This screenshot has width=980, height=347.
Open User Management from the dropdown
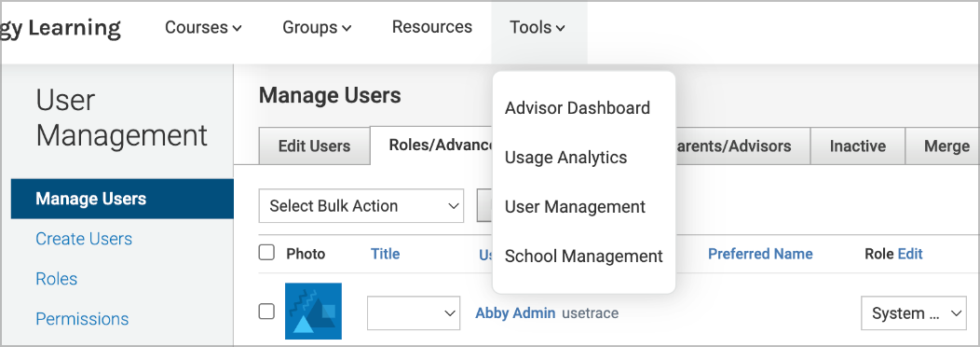pos(575,207)
